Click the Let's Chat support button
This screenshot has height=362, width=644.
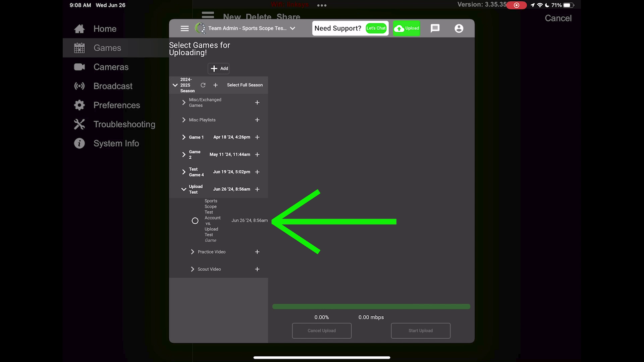[376, 28]
